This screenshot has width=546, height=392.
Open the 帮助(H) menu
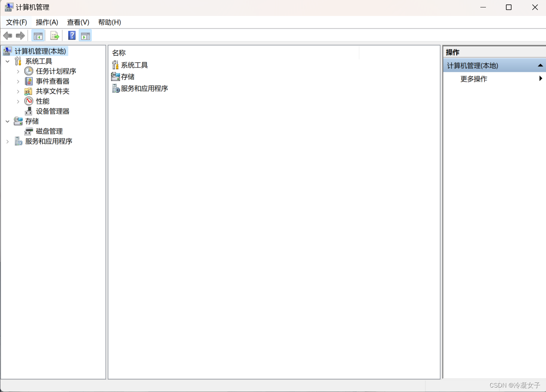pyautogui.click(x=109, y=22)
